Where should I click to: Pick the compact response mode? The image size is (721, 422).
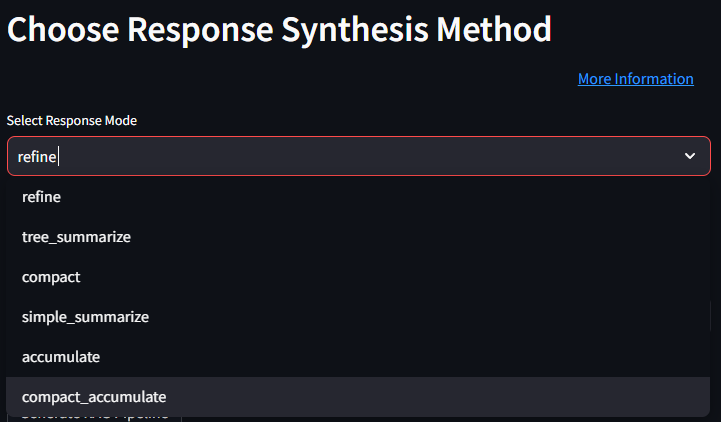click(x=51, y=277)
